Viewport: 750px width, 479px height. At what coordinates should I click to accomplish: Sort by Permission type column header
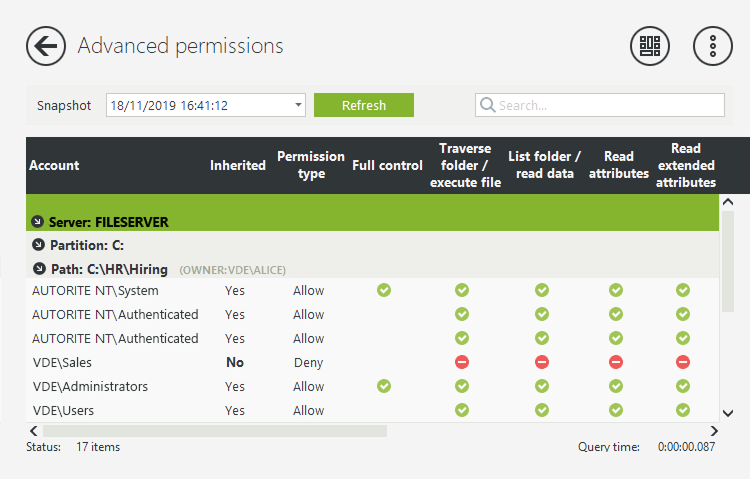(310, 165)
